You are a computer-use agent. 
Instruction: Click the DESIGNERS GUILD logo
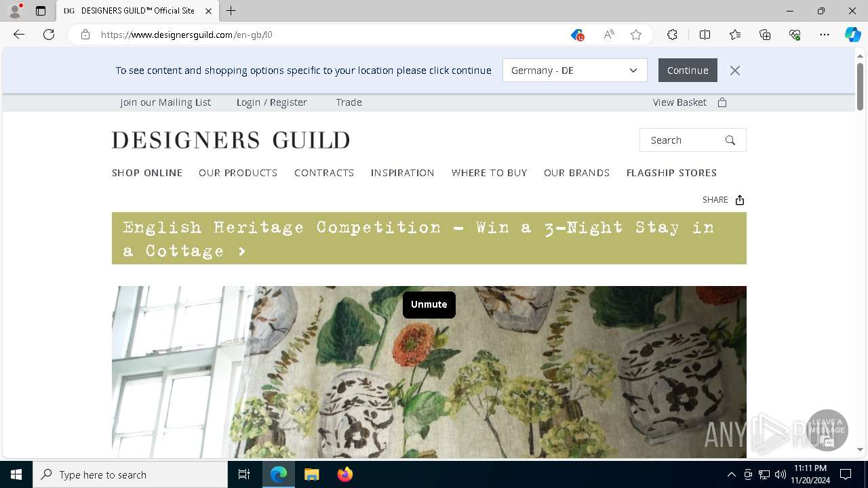pos(231,140)
